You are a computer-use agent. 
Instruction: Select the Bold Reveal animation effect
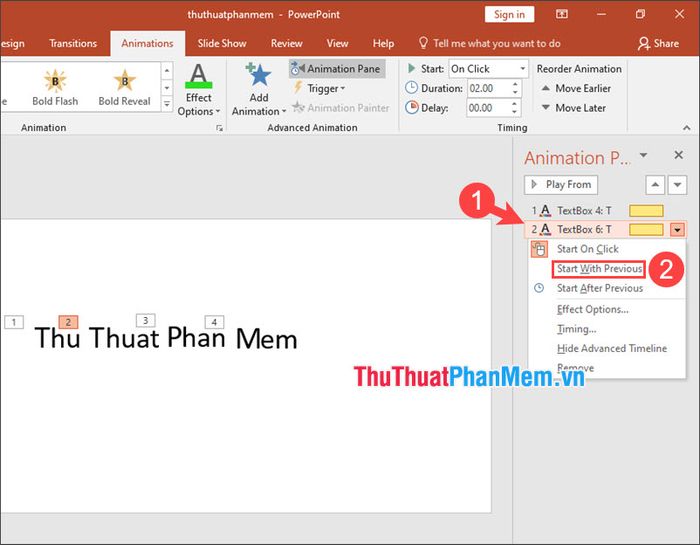[x=124, y=87]
